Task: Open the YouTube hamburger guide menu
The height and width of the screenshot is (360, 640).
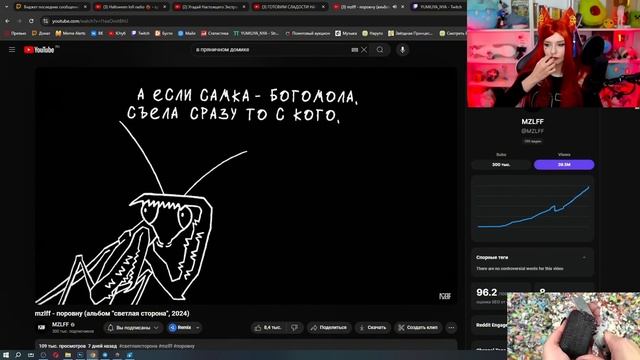Action: (12, 50)
